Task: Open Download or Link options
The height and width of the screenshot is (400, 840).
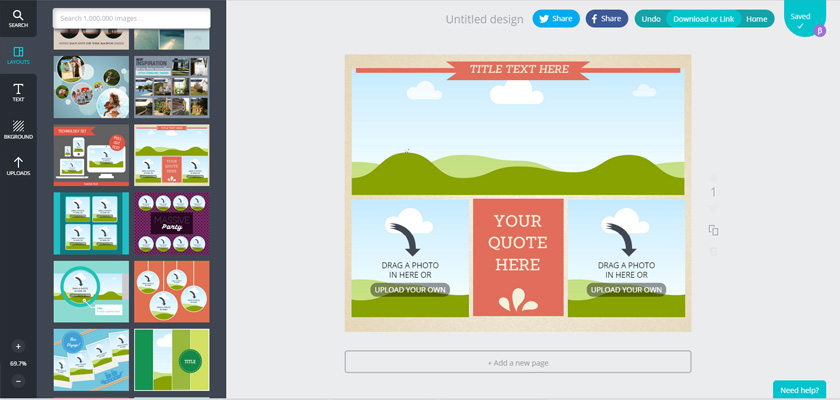Action: [703, 19]
